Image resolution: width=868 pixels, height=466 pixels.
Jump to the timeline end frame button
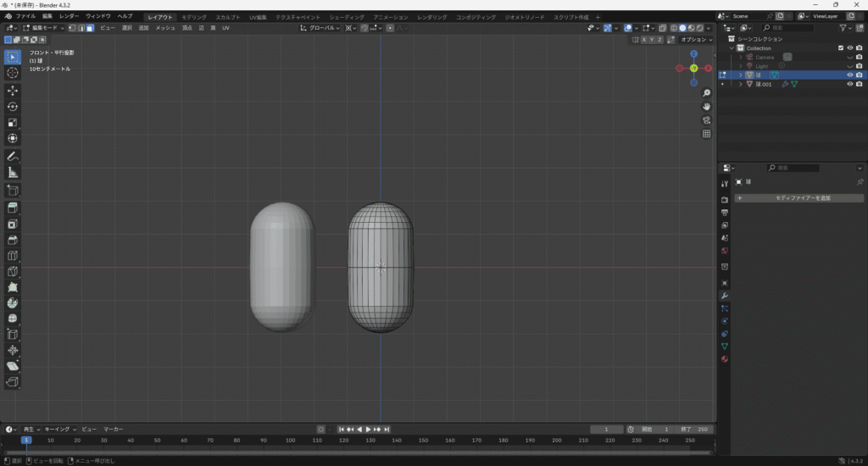[x=387, y=429]
